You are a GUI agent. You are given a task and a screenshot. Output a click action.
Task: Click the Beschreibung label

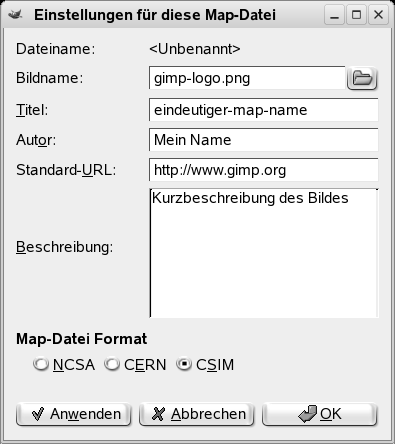[x=65, y=247]
